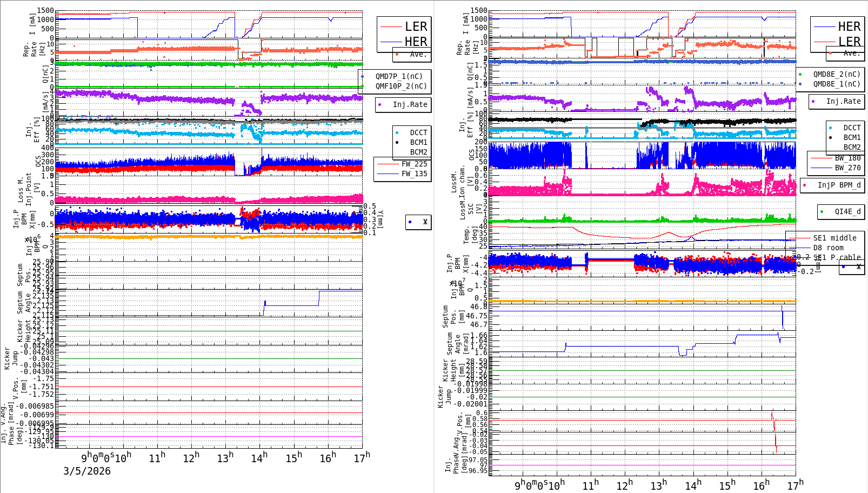Viewport: 868px width, 493px height.
Task: Click the 0.58 V.Pos. tick value
Action: 479,418
